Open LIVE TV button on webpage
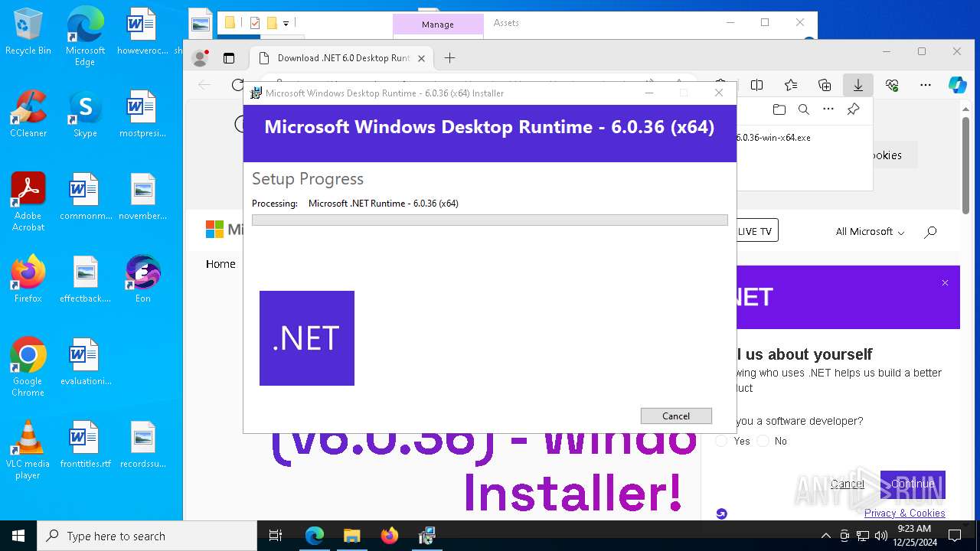 point(756,231)
